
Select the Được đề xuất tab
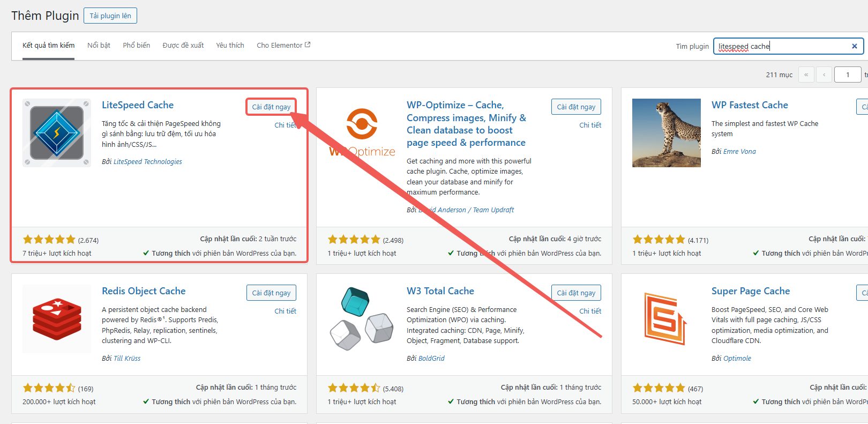pos(183,46)
